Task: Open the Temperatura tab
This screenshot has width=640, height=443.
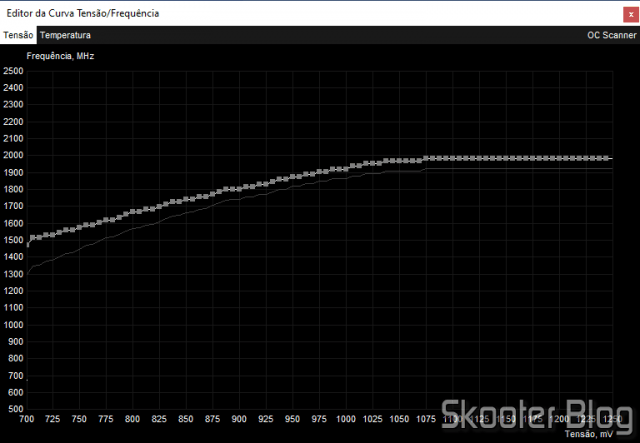Action: pos(65,35)
